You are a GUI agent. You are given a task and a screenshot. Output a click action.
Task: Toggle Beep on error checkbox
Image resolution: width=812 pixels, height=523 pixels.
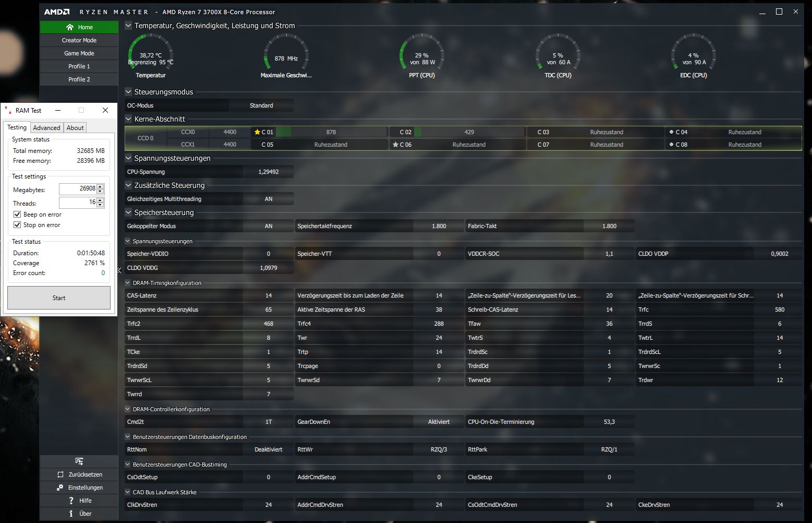click(x=17, y=215)
